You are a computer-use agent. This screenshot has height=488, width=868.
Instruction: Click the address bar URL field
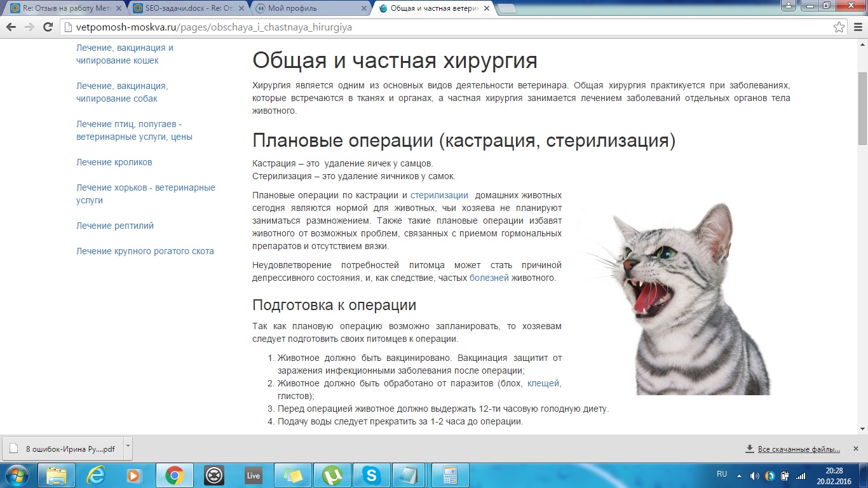pyautogui.click(x=445, y=27)
